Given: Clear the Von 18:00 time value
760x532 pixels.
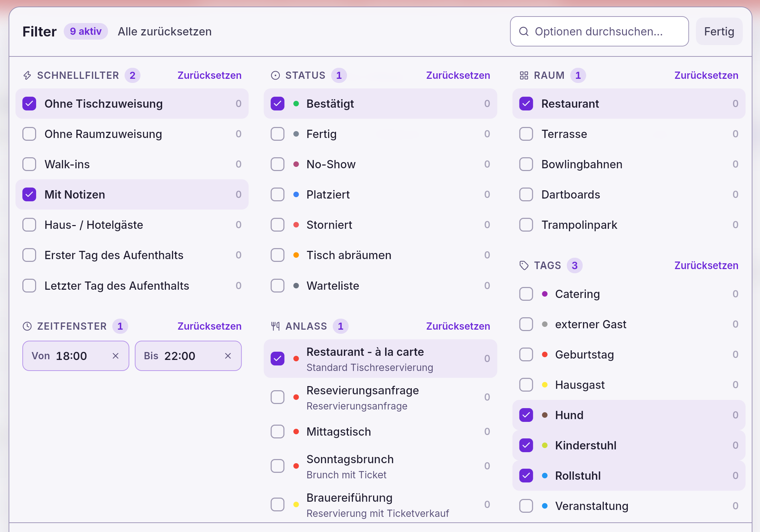Looking at the screenshot, I should (116, 356).
